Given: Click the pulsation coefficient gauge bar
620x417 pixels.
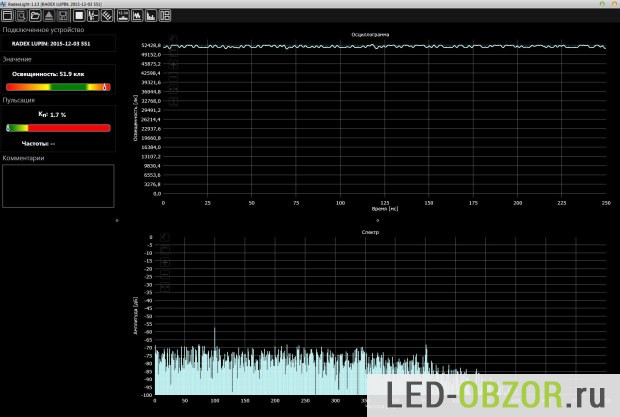Looking at the screenshot, I should pyautogui.click(x=58, y=128).
